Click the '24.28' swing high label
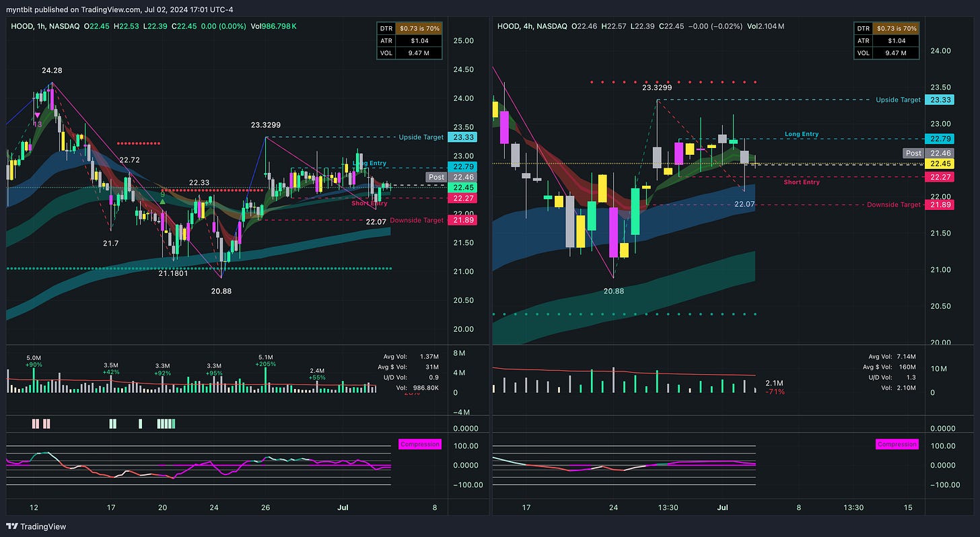This screenshot has width=980, height=537. [x=52, y=71]
